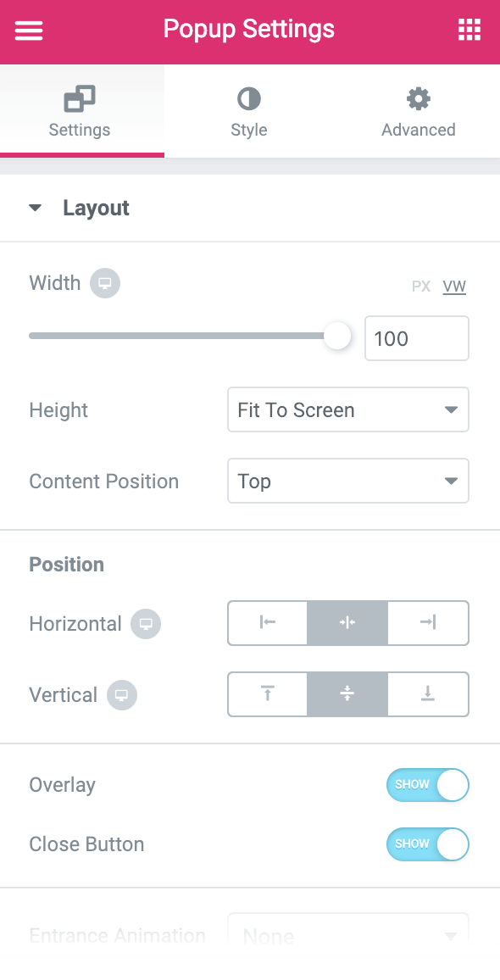Disable the popup Close Button

pyautogui.click(x=427, y=844)
